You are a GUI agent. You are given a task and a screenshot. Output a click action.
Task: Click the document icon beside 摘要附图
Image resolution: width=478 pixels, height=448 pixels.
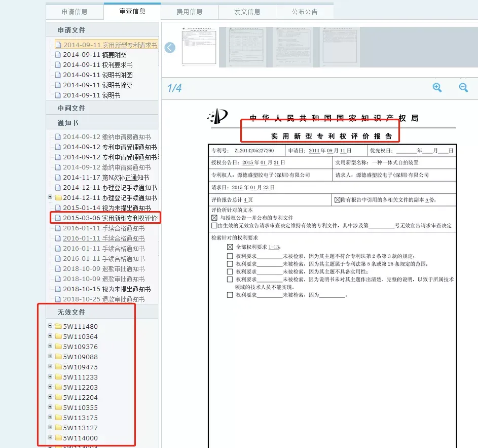point(58,55)
